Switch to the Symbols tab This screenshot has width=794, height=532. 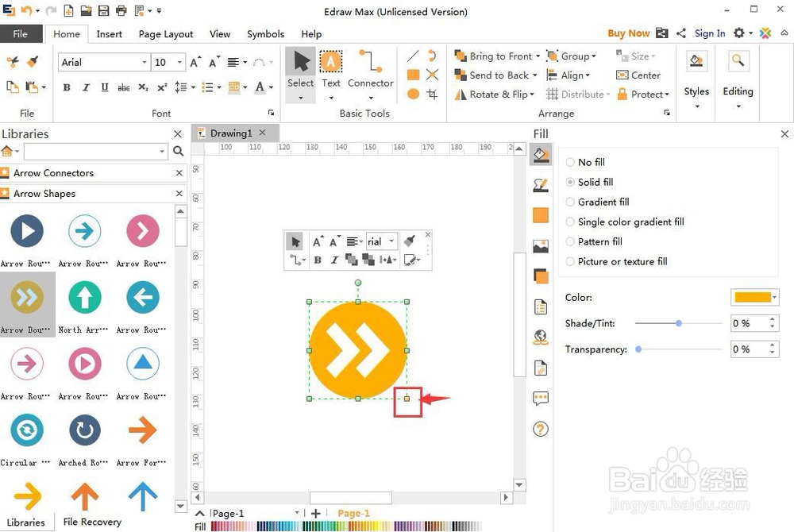click(265, 34)
